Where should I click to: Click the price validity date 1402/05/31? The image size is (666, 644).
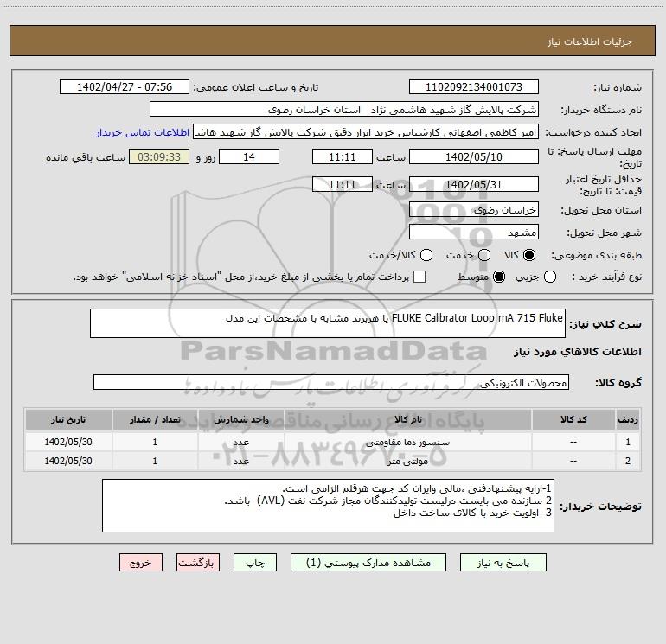pyautogui.click(x=474, y=184)
